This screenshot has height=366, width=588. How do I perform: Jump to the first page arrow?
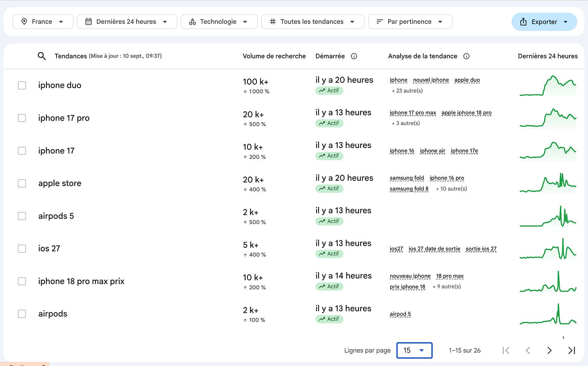pyautogui.click(x=506, y=350)
